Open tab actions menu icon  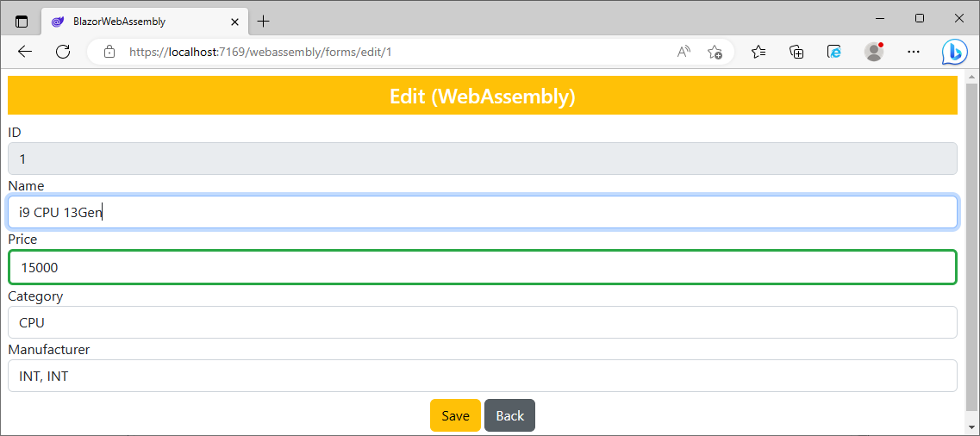22,22
